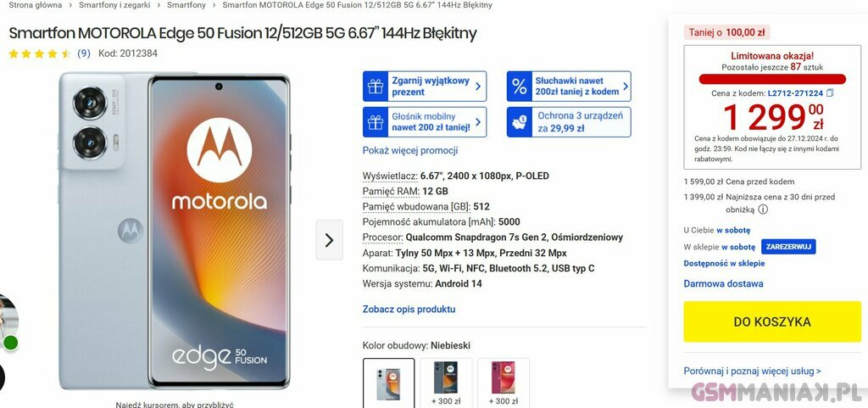Show next product image with arrow
Screen dimensions: 868x408
tap(330, 240)
